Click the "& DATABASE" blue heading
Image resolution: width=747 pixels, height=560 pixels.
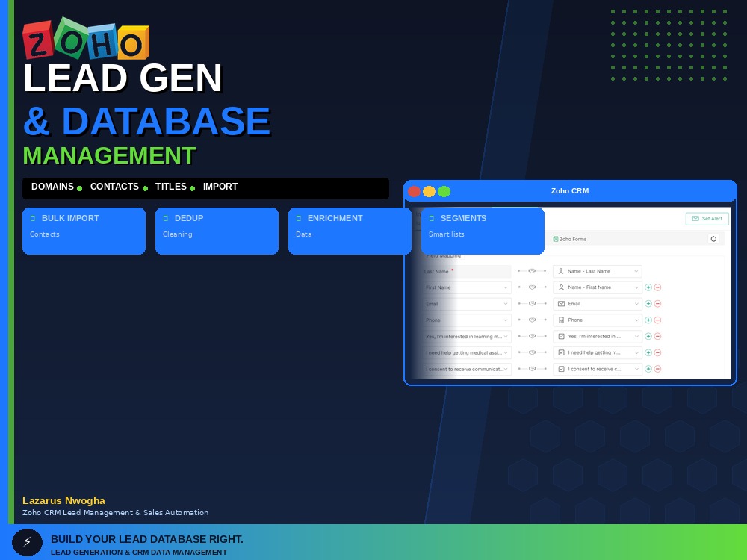click(146, 122)
